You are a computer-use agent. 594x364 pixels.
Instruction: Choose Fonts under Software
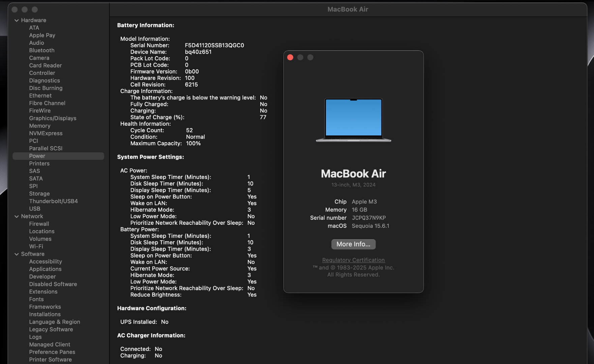pos(36,299)
